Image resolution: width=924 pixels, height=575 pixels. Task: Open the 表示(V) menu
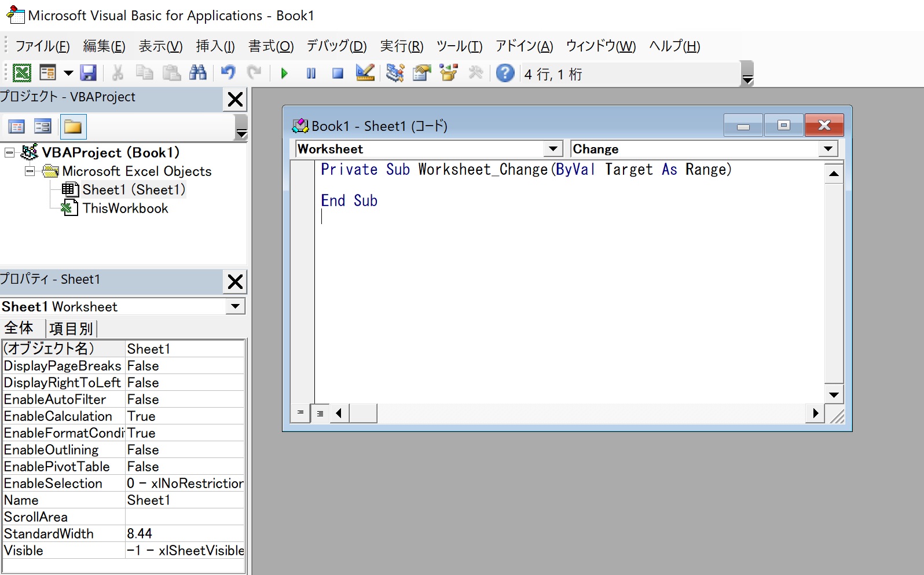point(160,46)
